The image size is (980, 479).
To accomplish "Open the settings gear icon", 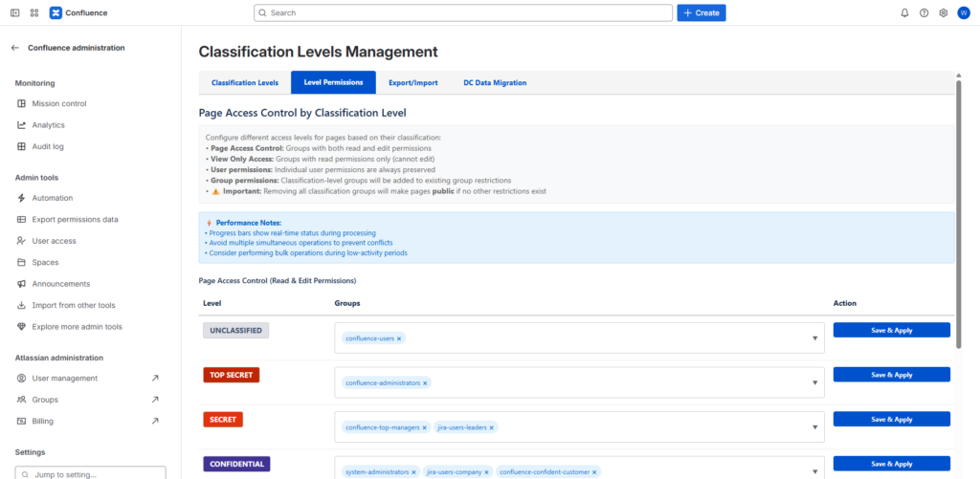I will 943,13.
